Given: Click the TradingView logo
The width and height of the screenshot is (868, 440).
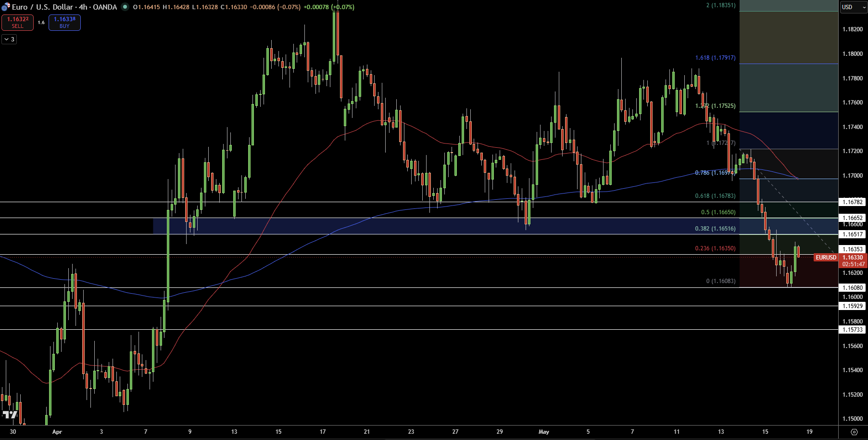Looking at the screenshot, I should coord(10,414).
